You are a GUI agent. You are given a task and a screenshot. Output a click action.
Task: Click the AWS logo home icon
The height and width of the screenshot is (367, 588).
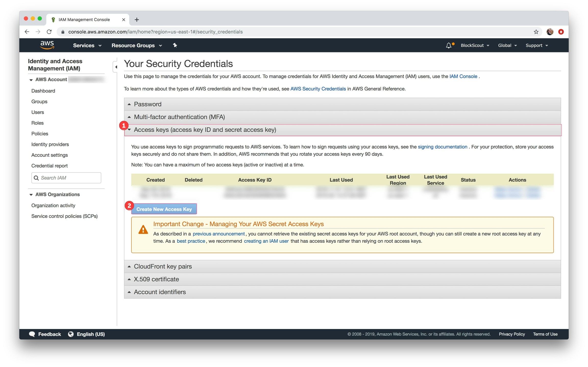(x=47, y=45)
